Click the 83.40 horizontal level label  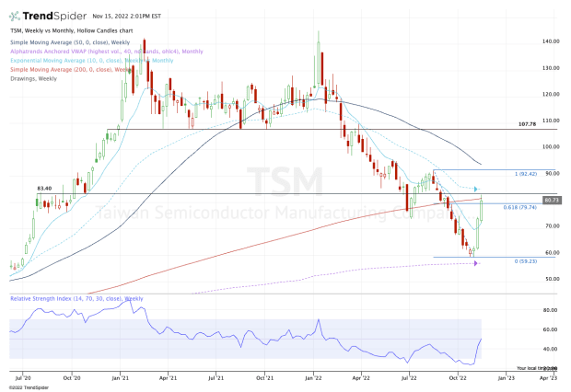pyautogui.click(x=44, y=188)
